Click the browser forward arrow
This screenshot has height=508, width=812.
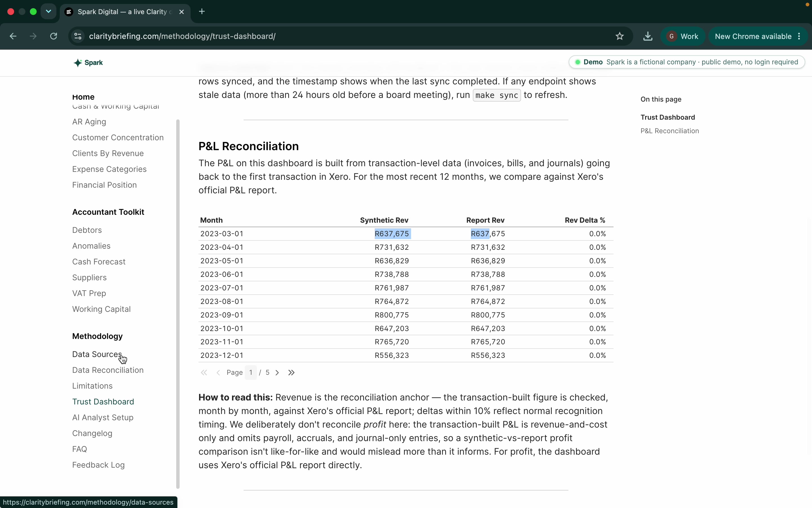(x=33, y=36)
